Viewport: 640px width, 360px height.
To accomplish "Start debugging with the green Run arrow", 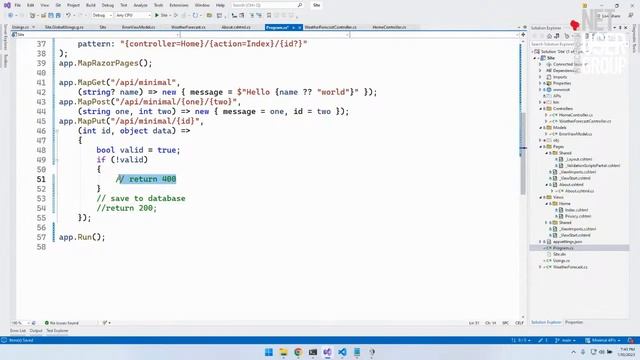I will click(x=157, y=16).
